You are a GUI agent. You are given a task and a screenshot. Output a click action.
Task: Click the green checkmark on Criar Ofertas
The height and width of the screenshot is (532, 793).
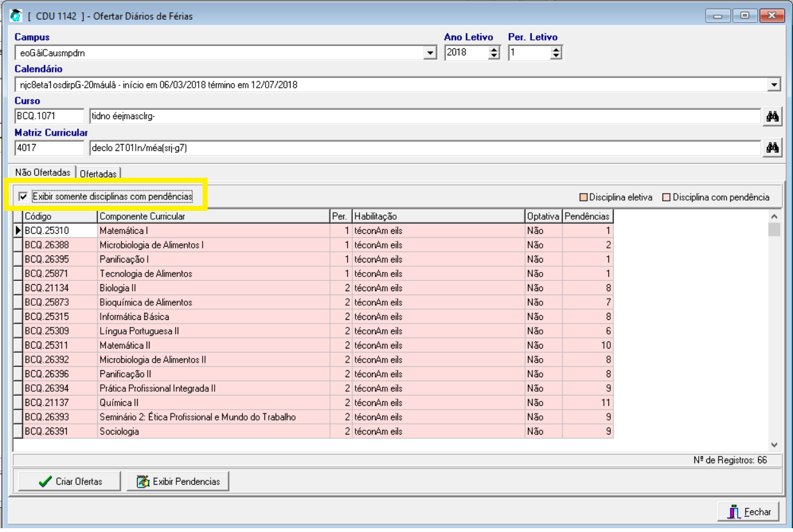pos(45,482)
